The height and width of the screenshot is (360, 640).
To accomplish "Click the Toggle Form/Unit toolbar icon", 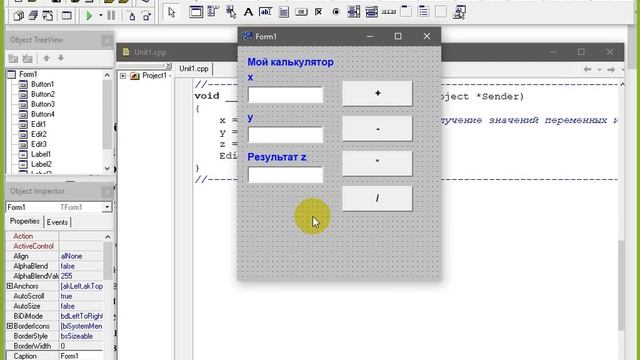I will tap(48, 16).
